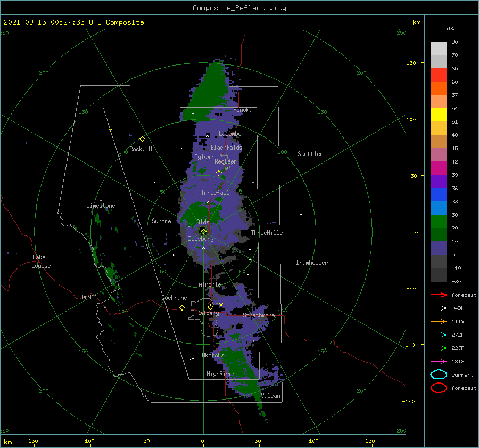Click the dBZ legend heading

(451, 28)
